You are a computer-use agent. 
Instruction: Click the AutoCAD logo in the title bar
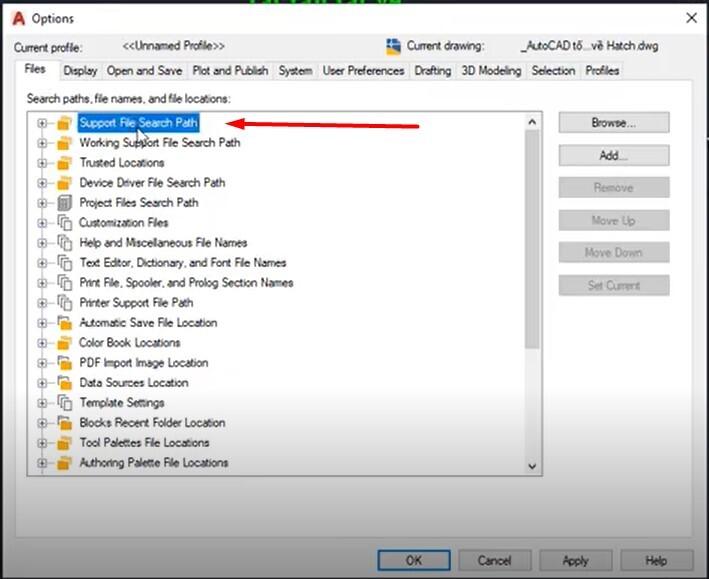19,19
